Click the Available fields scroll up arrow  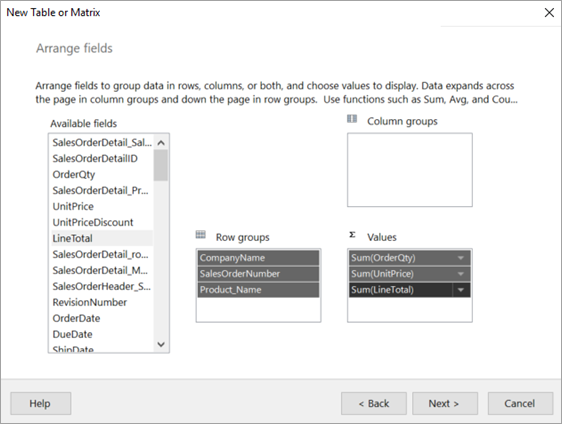tap(161, 143)
